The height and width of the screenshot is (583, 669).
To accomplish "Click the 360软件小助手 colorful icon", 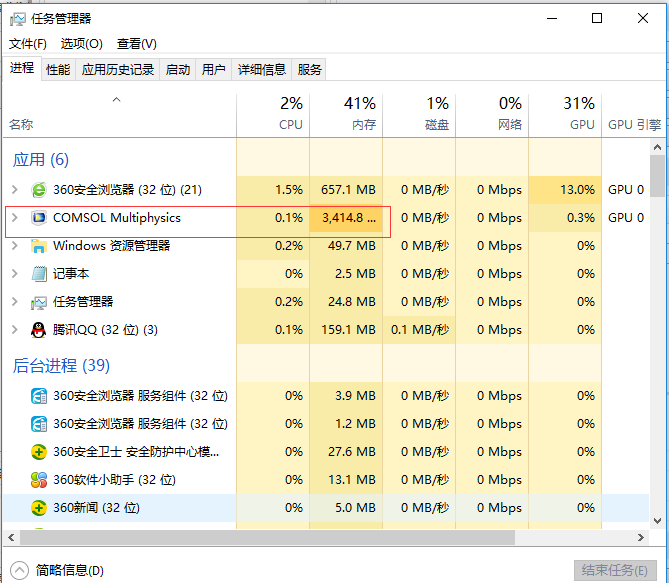I will pyautogui.click(x=39, y=480).
